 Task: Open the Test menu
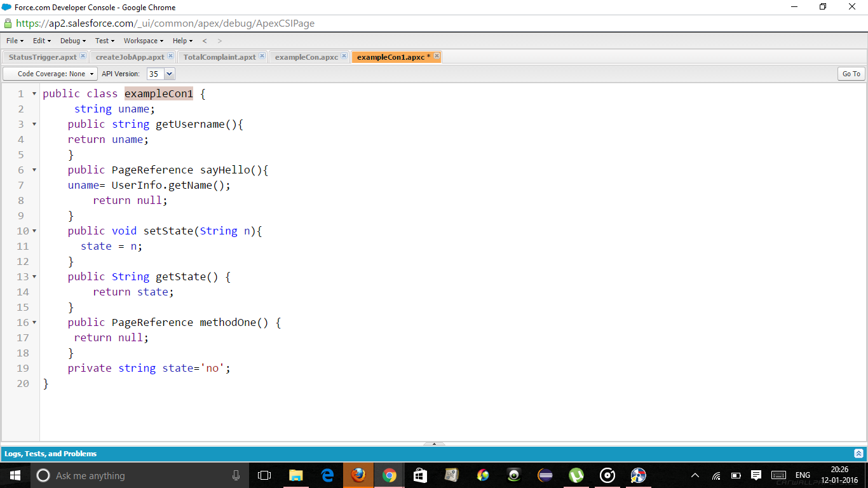coord(105,41)
